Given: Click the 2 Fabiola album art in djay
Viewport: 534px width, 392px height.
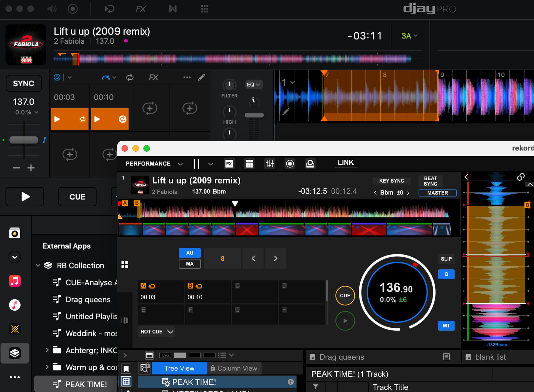Looking at the screenshot, I should 26,45.
